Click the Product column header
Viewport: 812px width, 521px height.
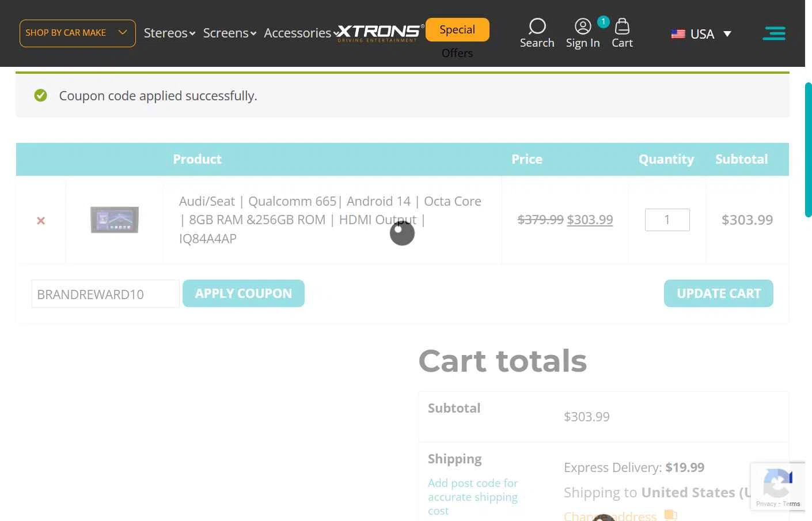click(197, 159)
